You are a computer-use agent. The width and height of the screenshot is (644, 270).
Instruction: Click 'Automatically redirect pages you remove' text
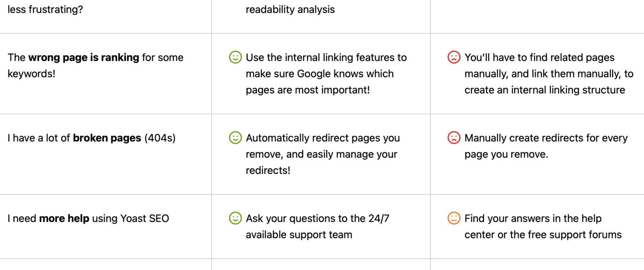[323, 146]
